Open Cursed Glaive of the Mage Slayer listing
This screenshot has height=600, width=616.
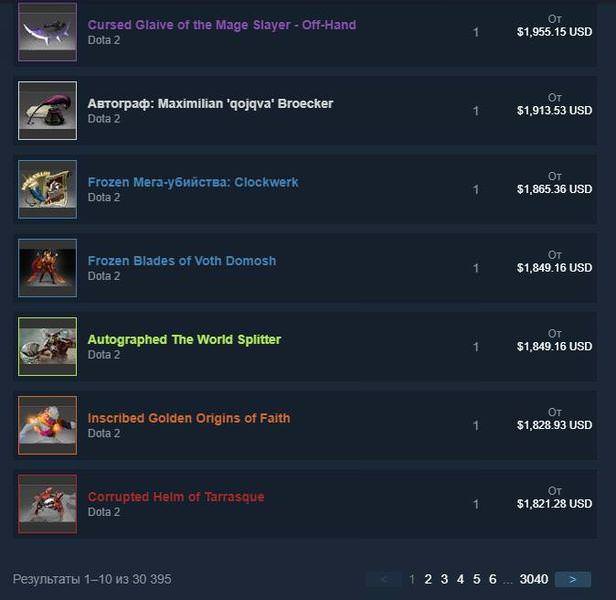point(222,25)
